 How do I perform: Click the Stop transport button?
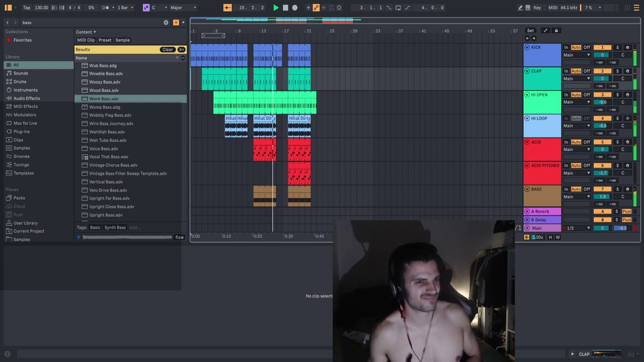pyautogui.click(x=285, y=8)
